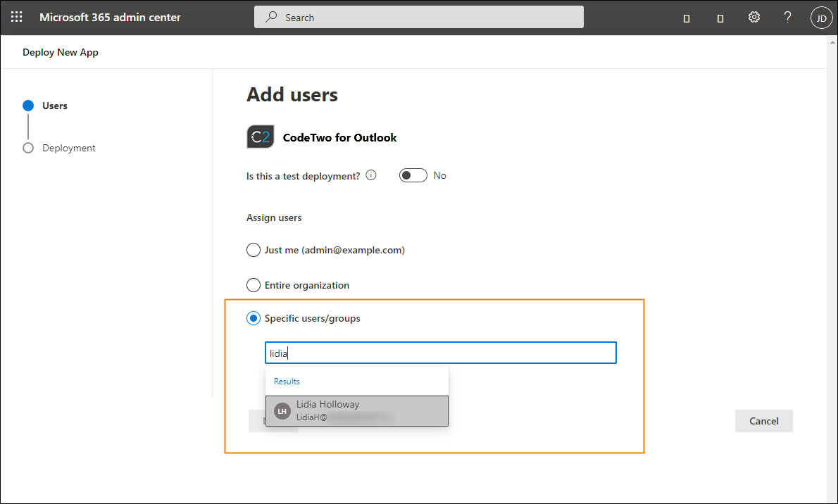Viewport: 838px width, 504px height.
Task: Click the Assign users label
Action: coord(274,218)
